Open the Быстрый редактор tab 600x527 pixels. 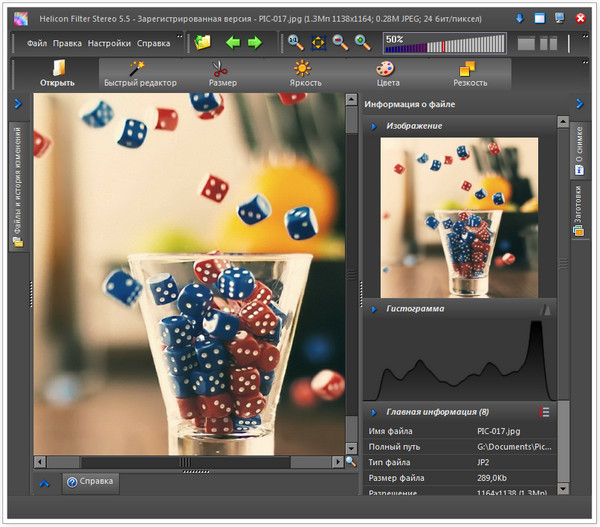point(140,74)
